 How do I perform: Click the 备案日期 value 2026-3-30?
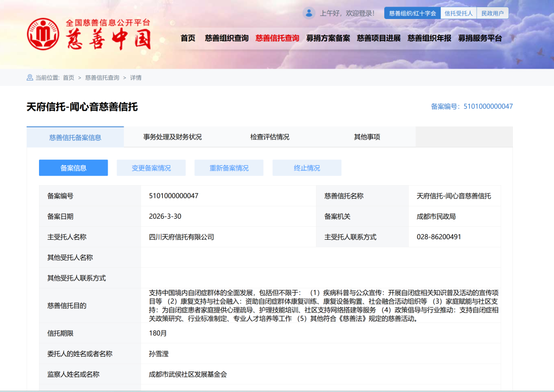coord(165,217)
